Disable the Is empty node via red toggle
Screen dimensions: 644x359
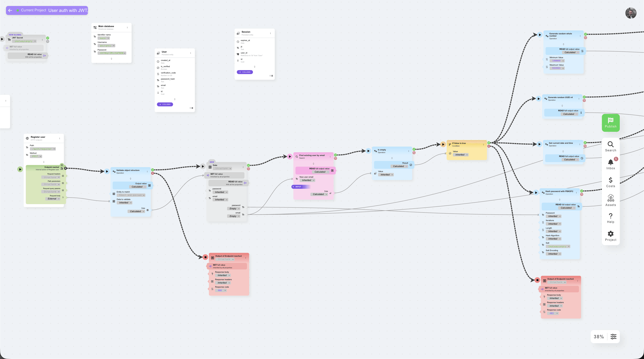414,153
